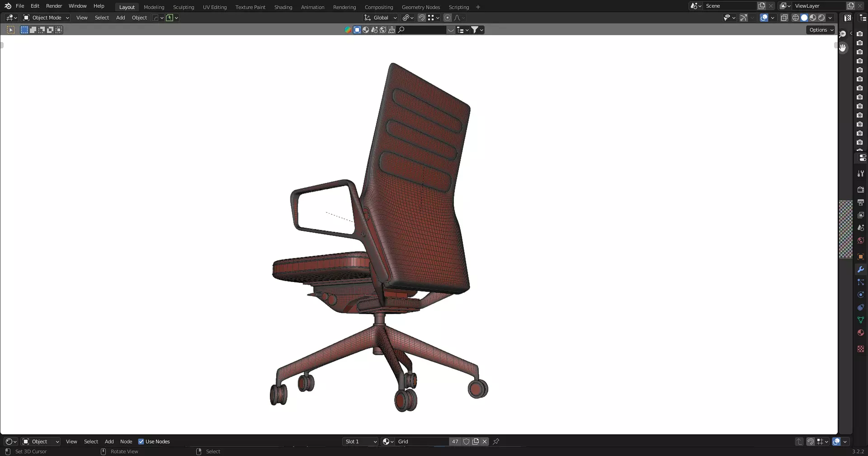Switch to Material Preview shading
868x456 pixels.
(x=813, y=18)
